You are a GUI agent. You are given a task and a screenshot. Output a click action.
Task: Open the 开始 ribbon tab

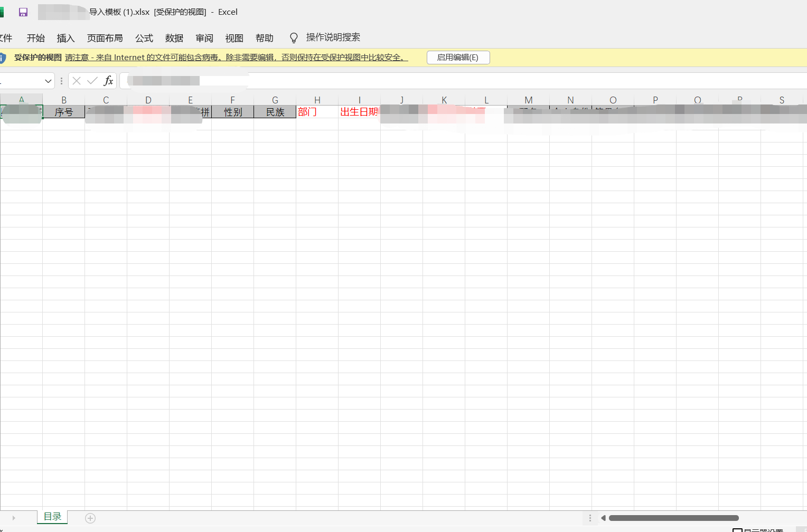pyautogui.click(x=36, y=38)
